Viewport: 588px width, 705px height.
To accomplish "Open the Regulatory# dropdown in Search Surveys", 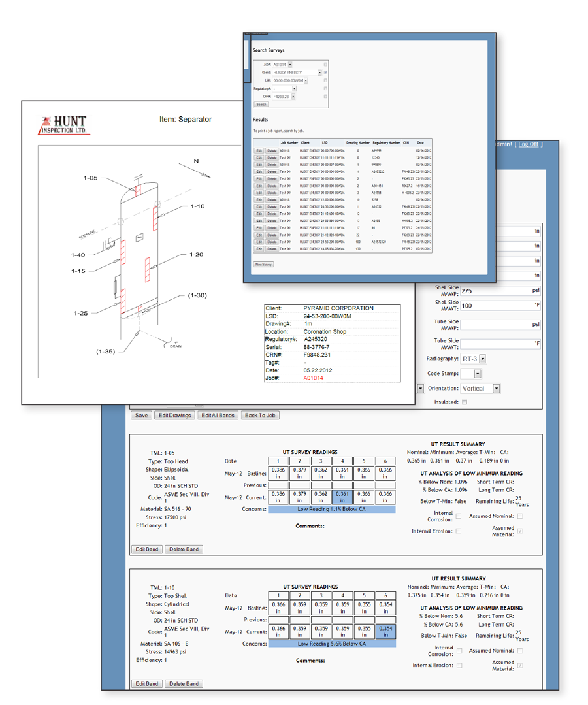I will pyautogui.click(x=295, y=89).
